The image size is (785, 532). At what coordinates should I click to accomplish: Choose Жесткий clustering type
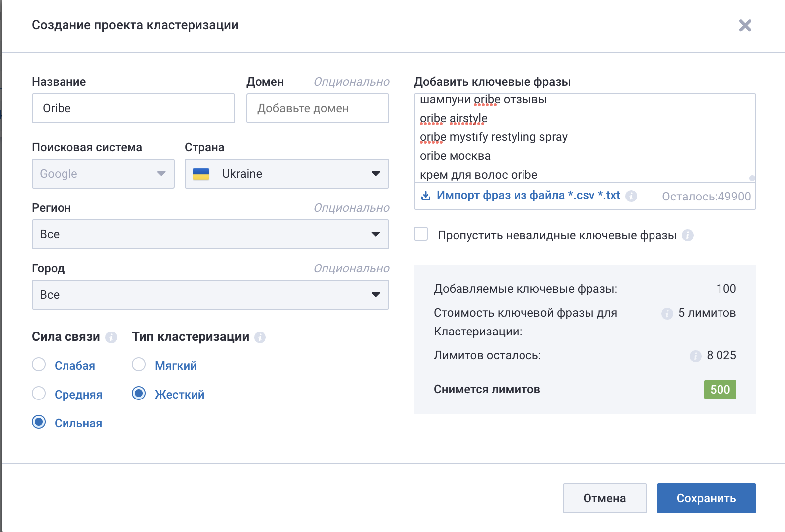pos(139,394)
